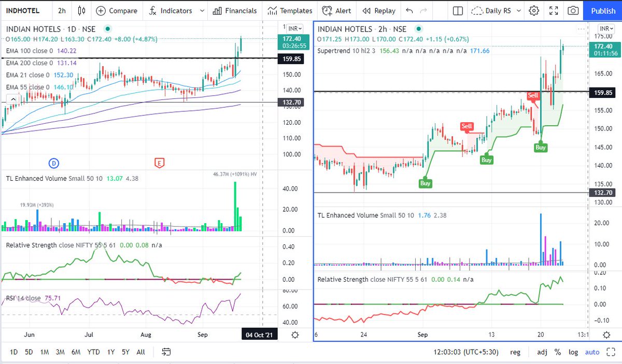Open the Daily RS saved layout cloud

(x=492, y=10)
